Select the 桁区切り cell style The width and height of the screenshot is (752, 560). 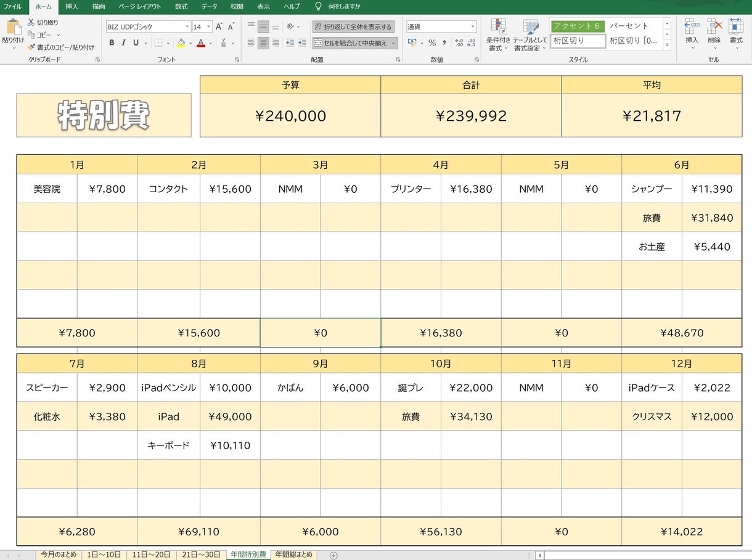click(x=579, y=41)
